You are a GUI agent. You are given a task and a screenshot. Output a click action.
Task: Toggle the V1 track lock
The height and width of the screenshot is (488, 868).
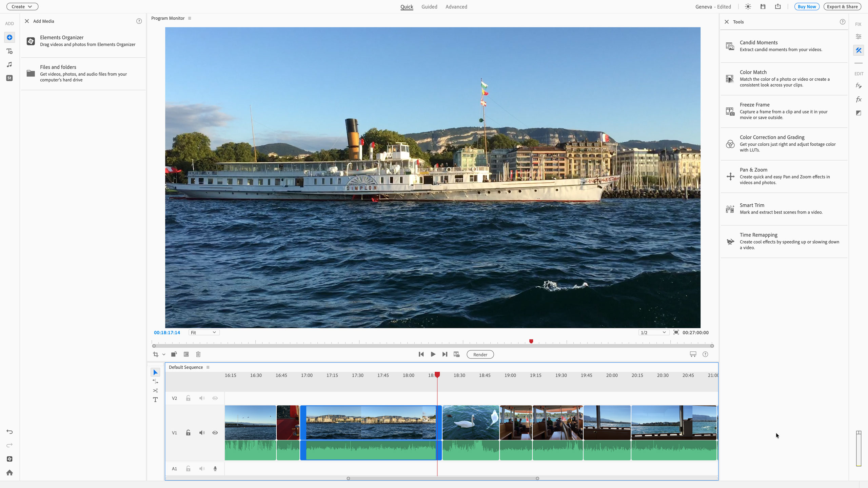188,433
